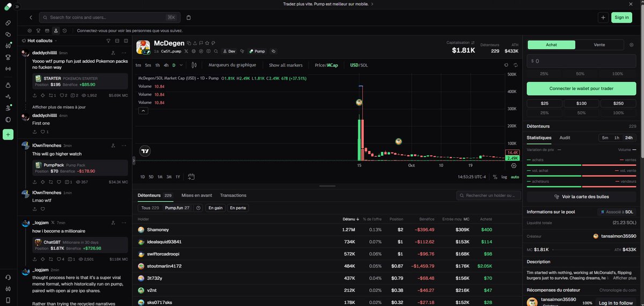Click the headset support icon in sidebar

(8, 277)
